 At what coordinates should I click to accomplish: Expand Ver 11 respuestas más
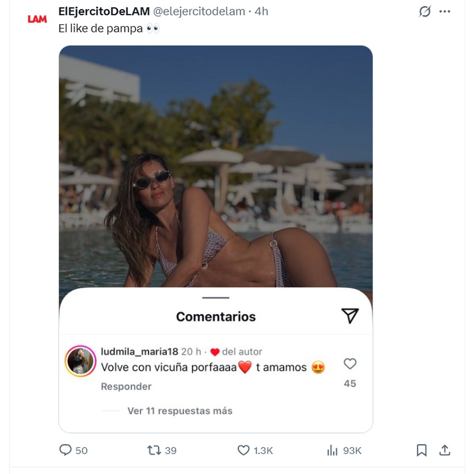(x=180, y=411)
